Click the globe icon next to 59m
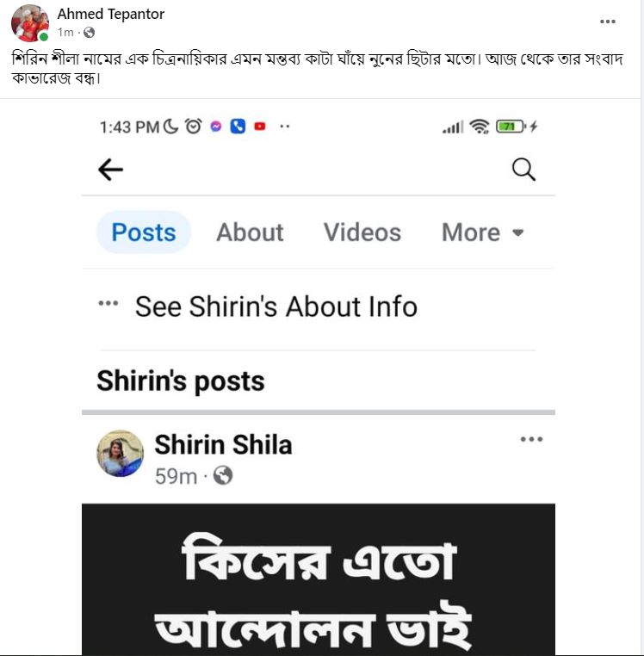644x656 pixels. click(x=223, y=476)
